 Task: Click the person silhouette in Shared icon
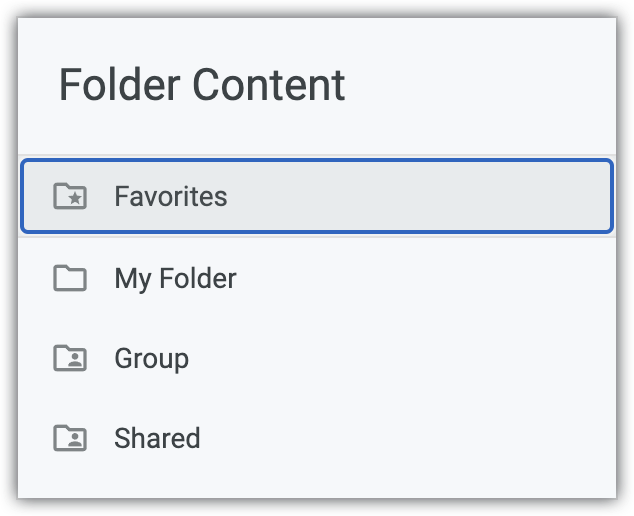point(73,440)
